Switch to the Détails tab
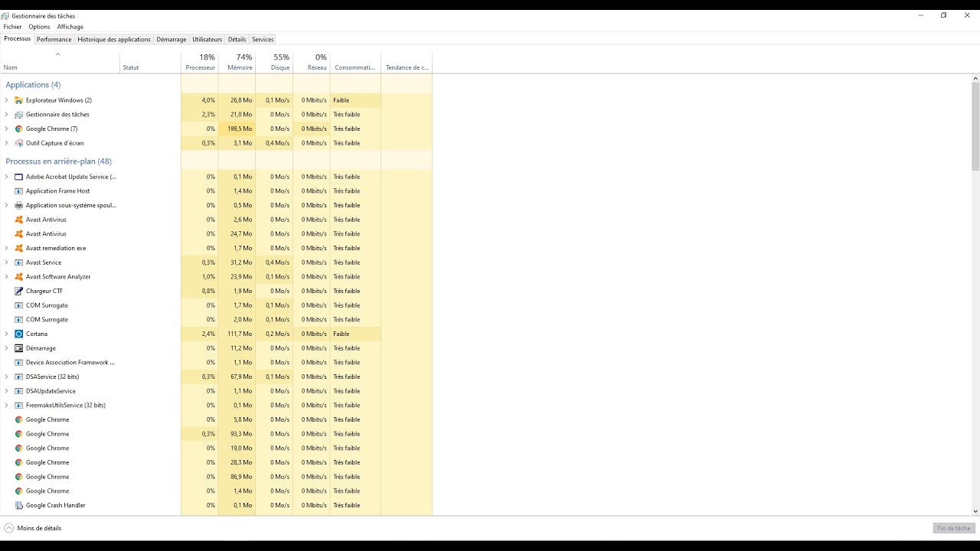 (x=237, y=39)
